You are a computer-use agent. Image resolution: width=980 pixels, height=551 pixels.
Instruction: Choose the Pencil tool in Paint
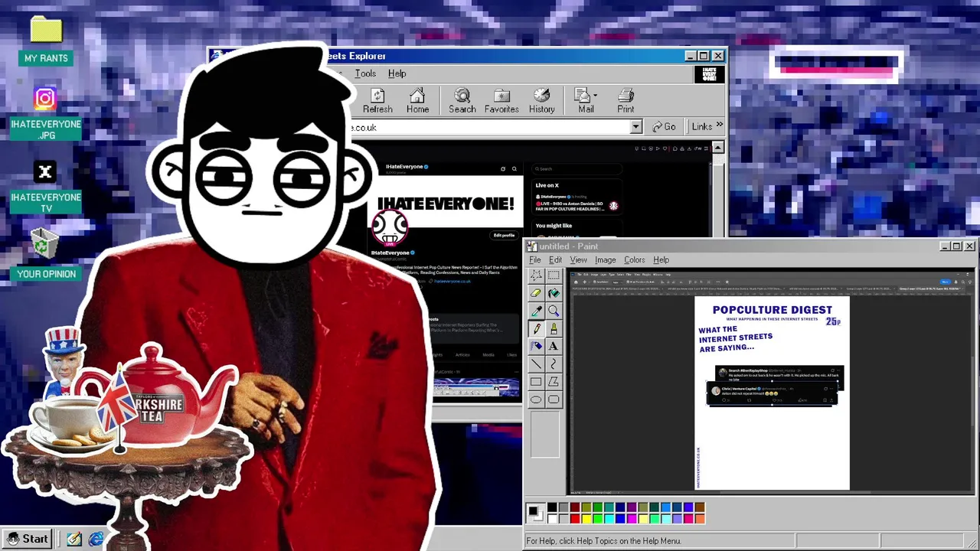(536, 328)
